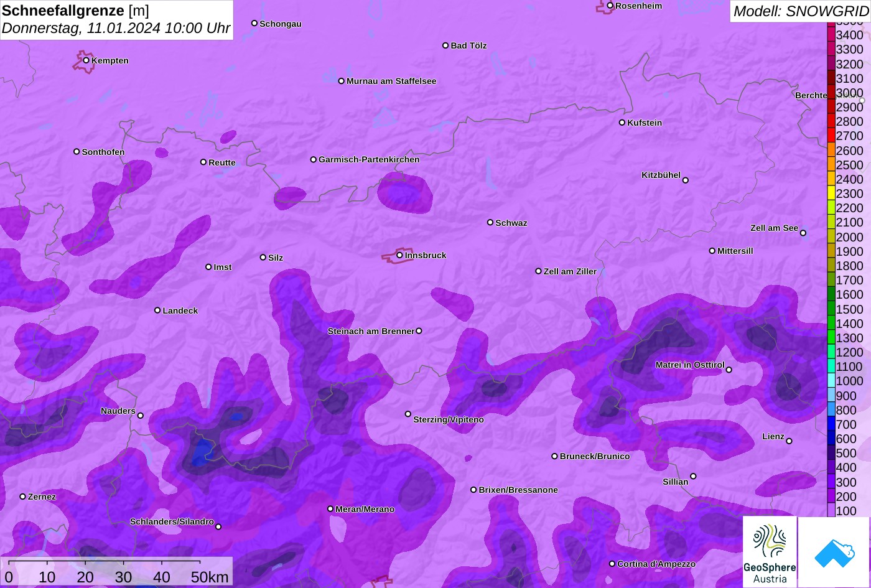This screenshot has height=588, width=871.
Task: Click the orange 2500 legend swatch
Action: point(831,164)
